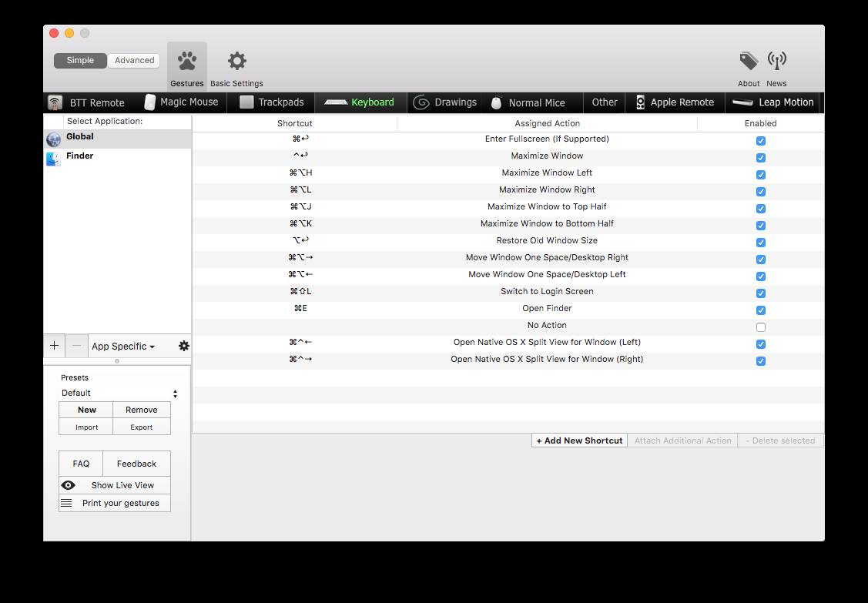868x603 pixels.
Task: Open the Gestures paw icon
Action: tap(186, 61)
